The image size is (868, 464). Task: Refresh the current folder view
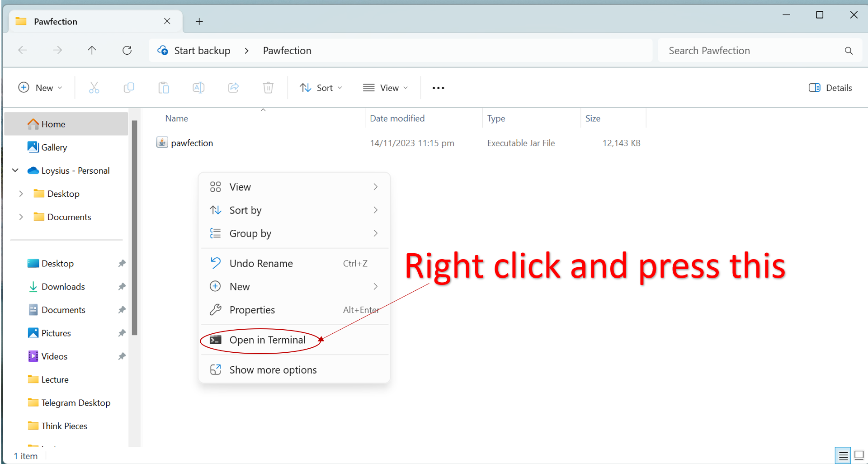127,50
